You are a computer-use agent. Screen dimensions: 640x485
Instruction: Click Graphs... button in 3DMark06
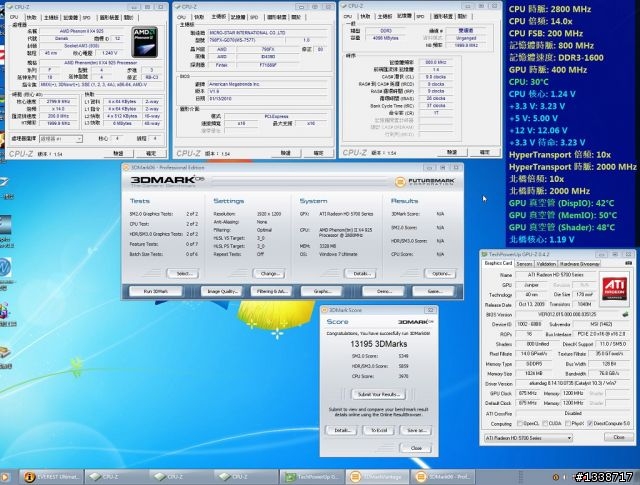pyautogui.click(x=322, y=291)
